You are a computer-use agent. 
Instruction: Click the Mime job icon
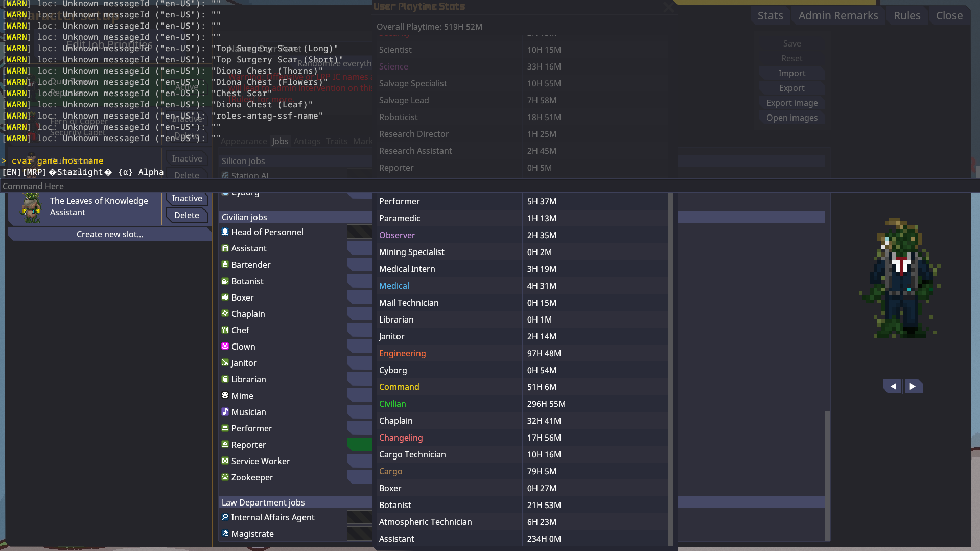coord(224,396)
